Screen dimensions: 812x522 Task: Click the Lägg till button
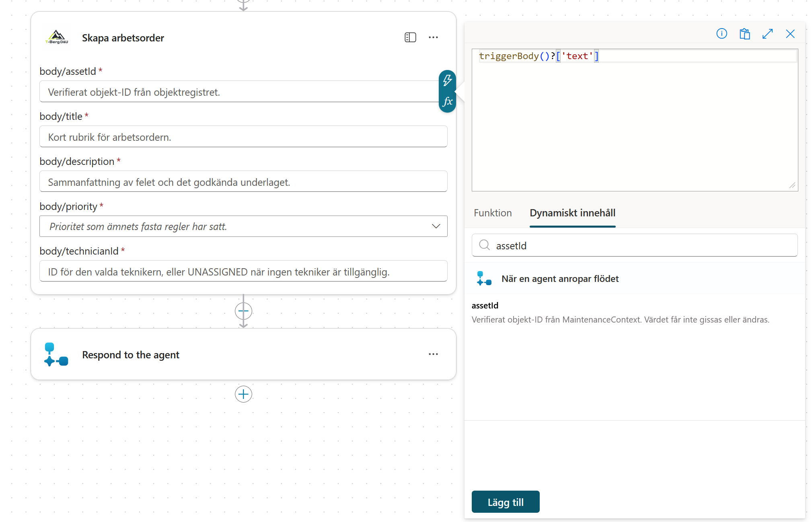tap(506, 502)
